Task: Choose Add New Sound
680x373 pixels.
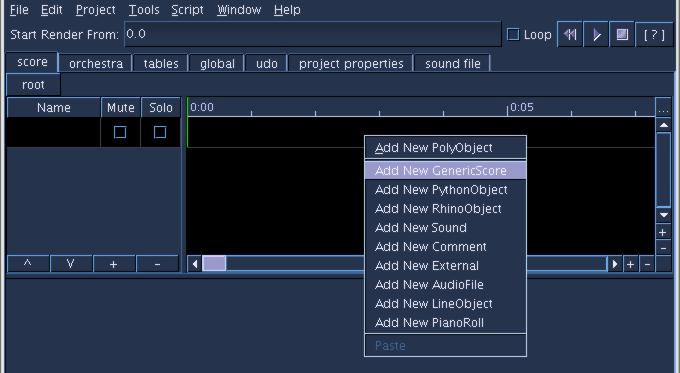Action: coord(445,228)
